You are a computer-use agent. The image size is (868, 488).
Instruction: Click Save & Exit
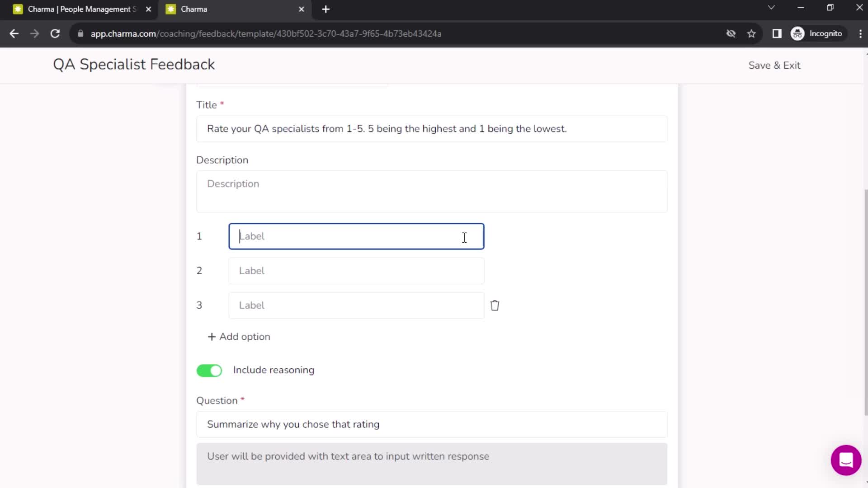tap(774, 66)
